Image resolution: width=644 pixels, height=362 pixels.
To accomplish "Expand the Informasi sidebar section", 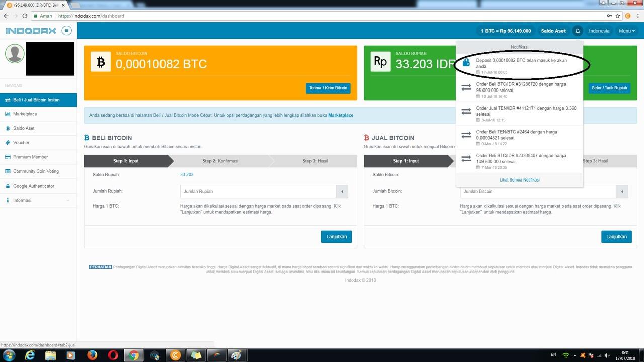I will click(x=38, y=200).
